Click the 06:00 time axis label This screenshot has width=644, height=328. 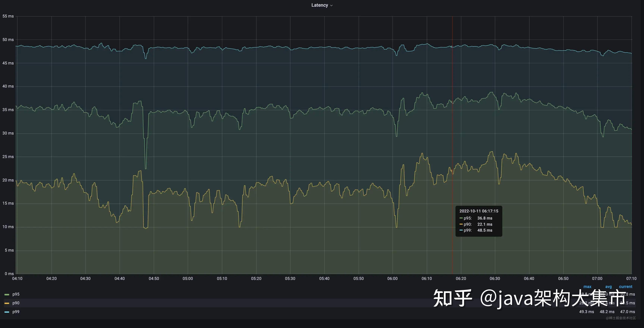coord(392,279)
